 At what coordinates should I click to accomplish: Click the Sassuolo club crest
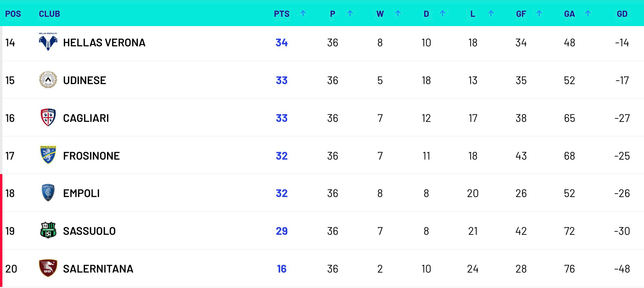pos(48,230)
